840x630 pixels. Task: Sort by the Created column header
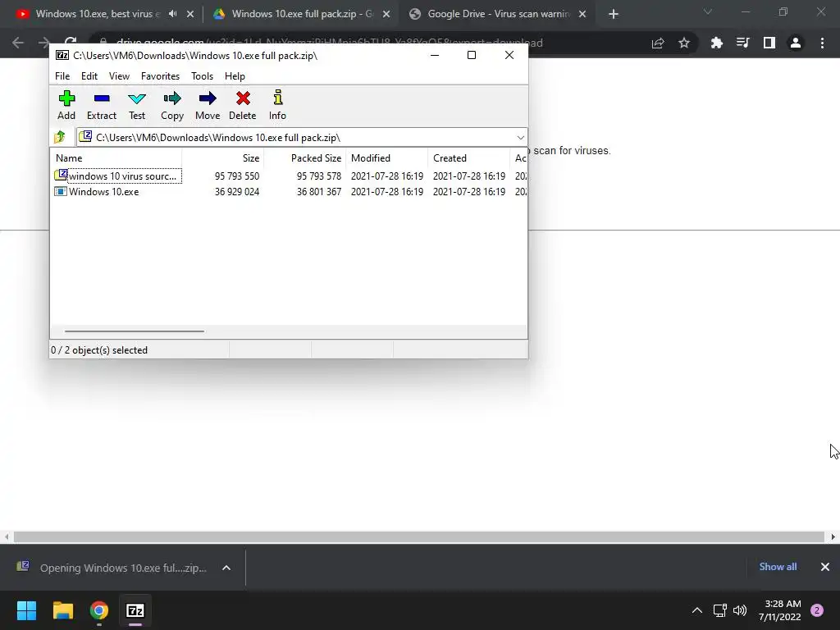(x=468, y=158)
